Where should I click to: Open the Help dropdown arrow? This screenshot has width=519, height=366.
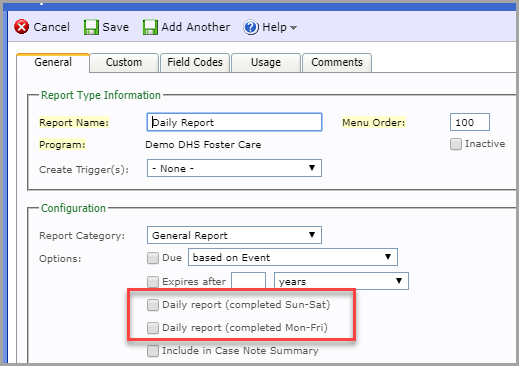pyautogui.click(x=293, y=28)
